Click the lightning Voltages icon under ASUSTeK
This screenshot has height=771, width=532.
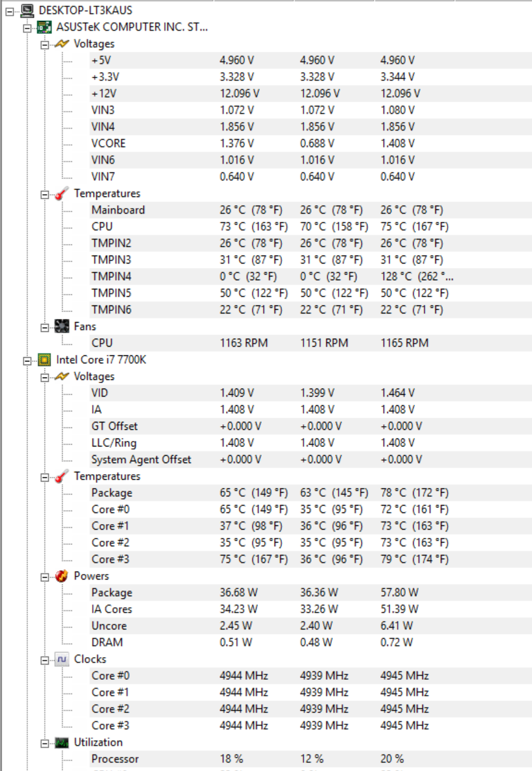pos(62,44)
